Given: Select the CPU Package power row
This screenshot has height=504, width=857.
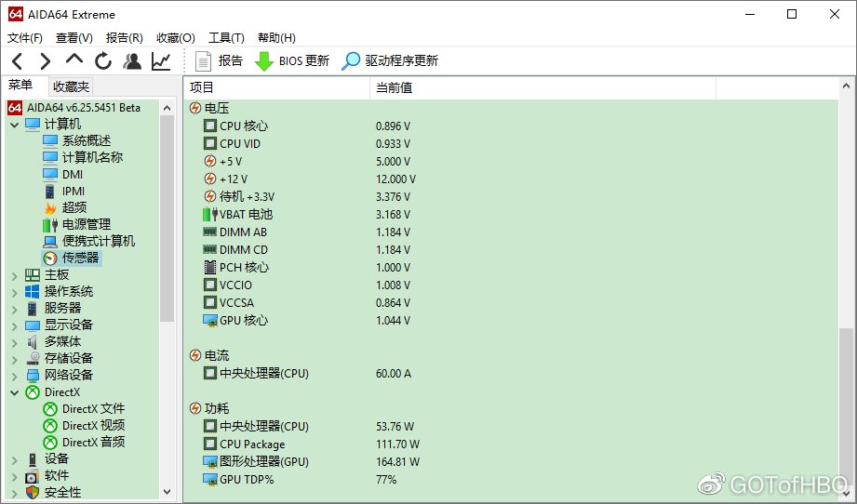Looking at the screenshot, I should pos(511,444).
